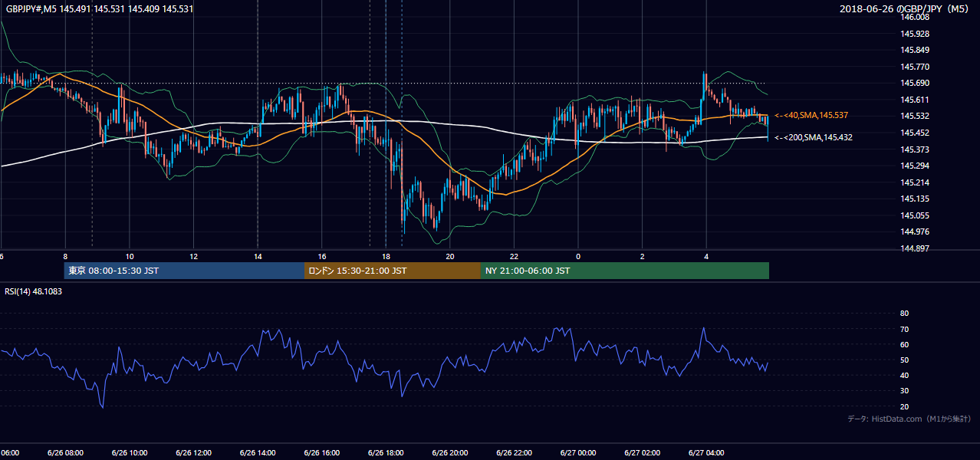Select the 40 SMA 145.537 label
The width and height of the screenshot is (980, 460).
pyautogui.click(x=811, y=115)
